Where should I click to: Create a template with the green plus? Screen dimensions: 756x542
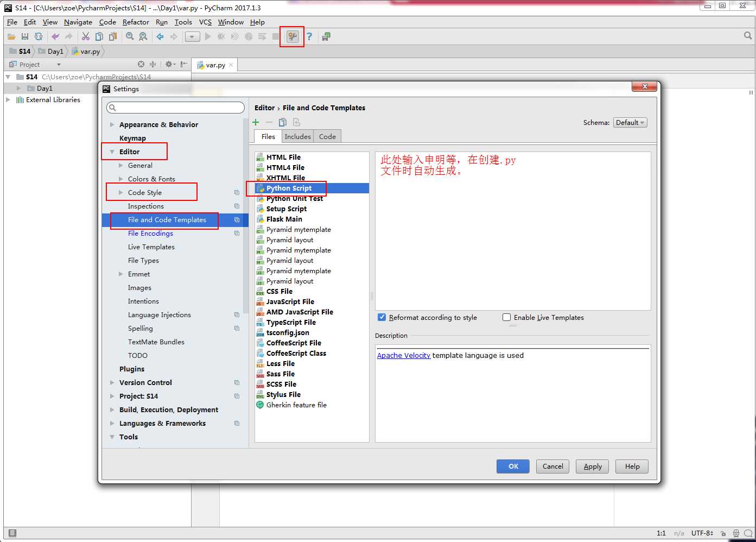256,122
